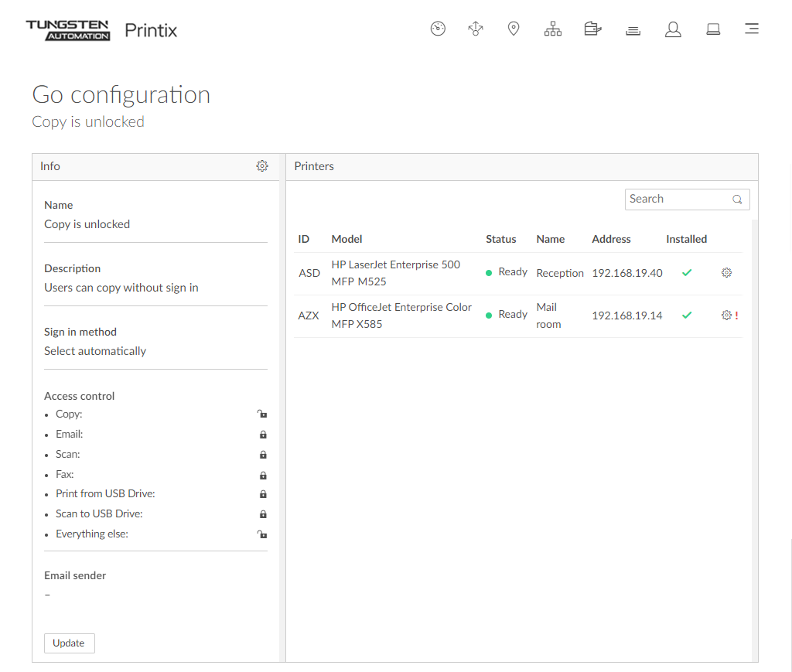The height and width of the screenshot is (672, 792).
Task: Open Info panel settings gear
Action: pos(262,166)
